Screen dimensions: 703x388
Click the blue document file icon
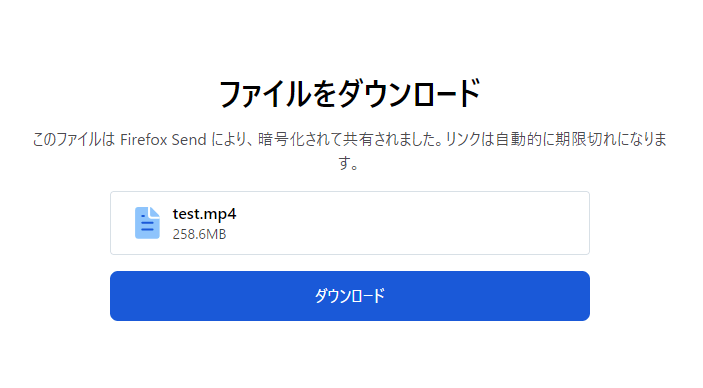pyautogui.click(x=147, y=223)
